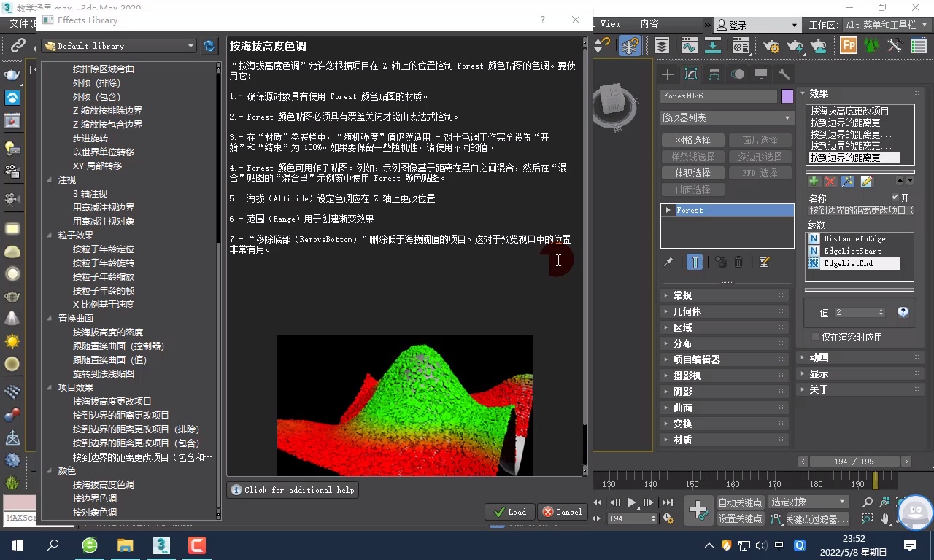Select the pin icon above the rollouts
Screen dimensions: 934x560
coord(668,262)
